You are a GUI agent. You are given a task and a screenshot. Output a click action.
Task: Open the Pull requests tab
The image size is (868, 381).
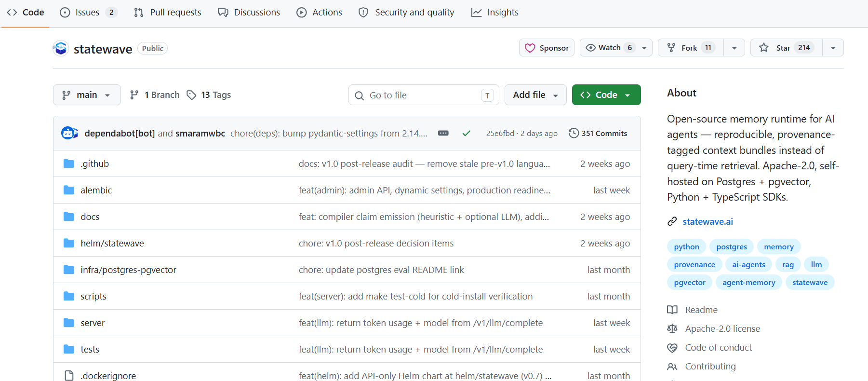(x=167, y=13)
